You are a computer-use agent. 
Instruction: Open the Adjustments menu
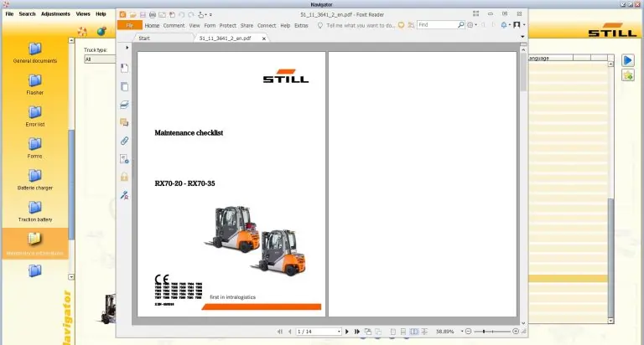tap(55, 14)
